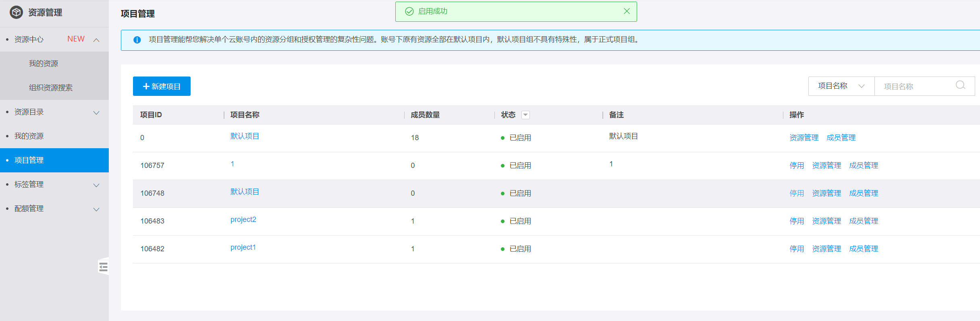Expand the 标签管理 menu section
This screenshot has width=980, height=321.
[96, 185]
